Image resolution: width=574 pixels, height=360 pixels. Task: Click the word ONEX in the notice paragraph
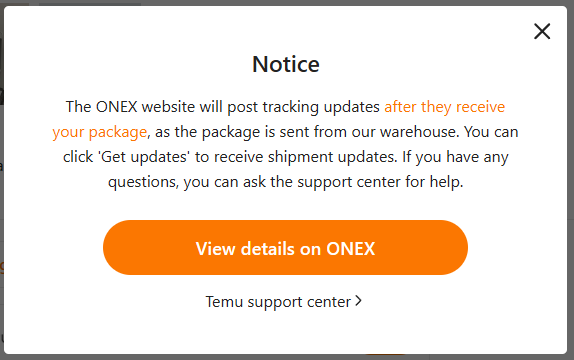116,107
